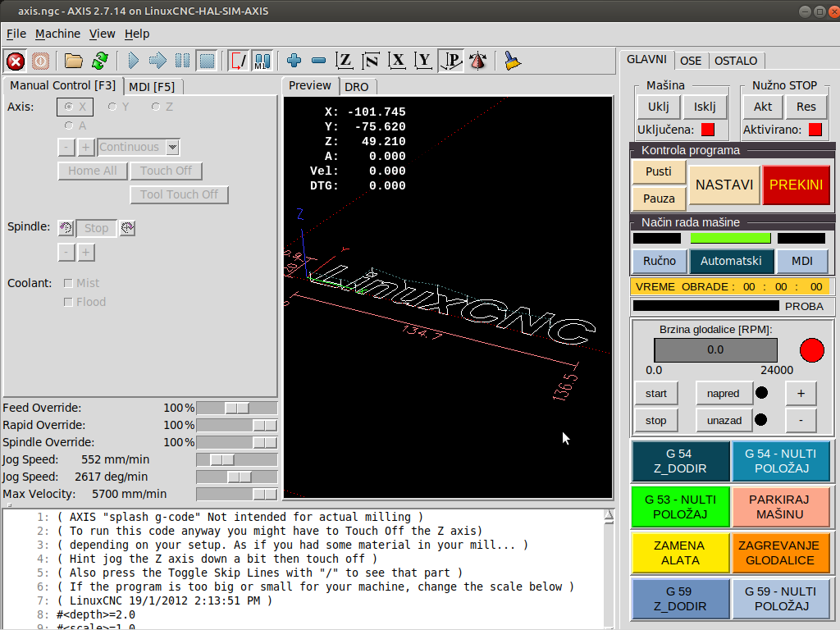Viewport: 840px width, 630px height.
Task: Reload the current file with green arrows icon
Action: pos(99,61)
